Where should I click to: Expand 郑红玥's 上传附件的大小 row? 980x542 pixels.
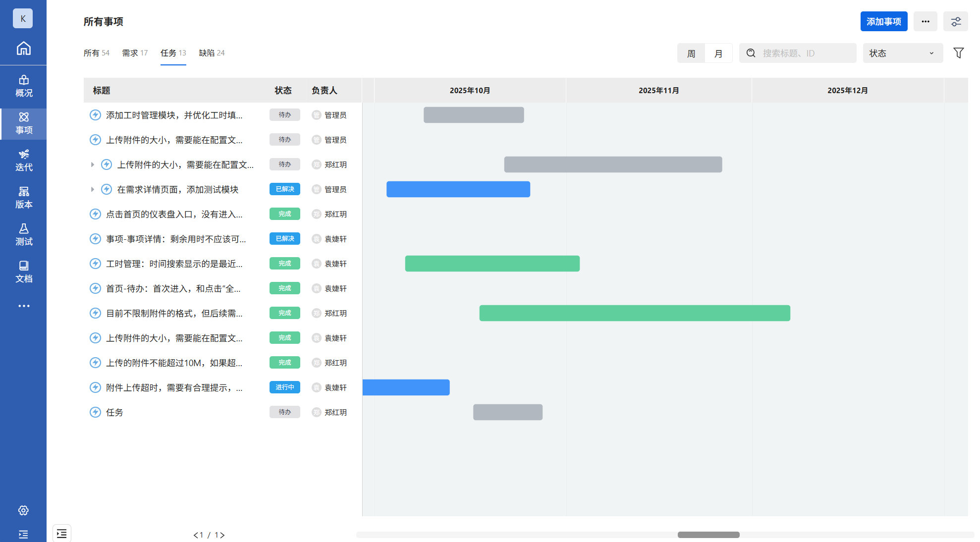(92, 164)
